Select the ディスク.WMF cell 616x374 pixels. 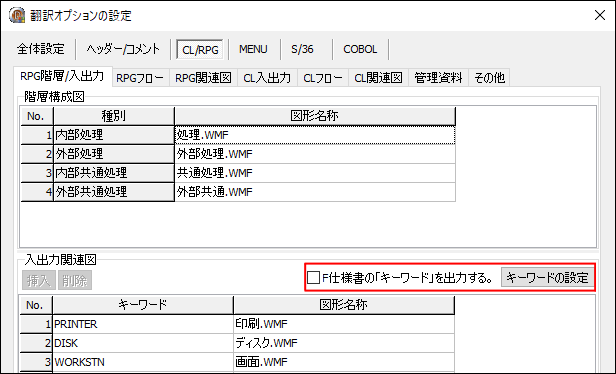click(344, 343)
